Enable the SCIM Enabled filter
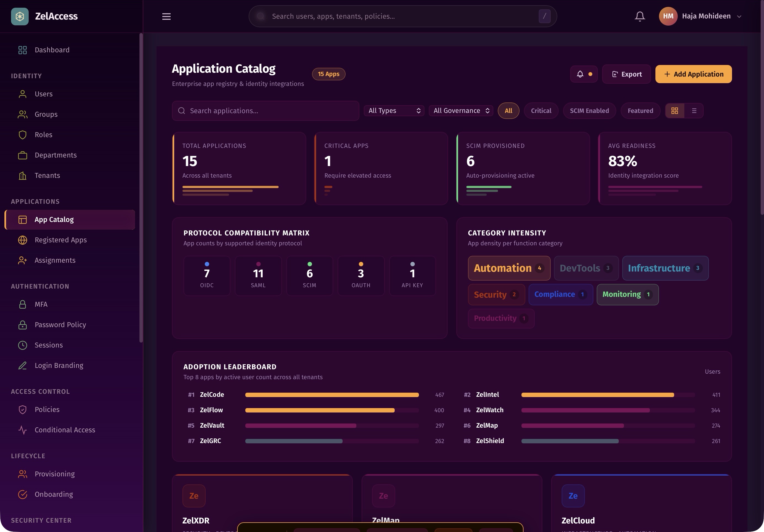This screenshot has height=532, width=764. [589, 110]
